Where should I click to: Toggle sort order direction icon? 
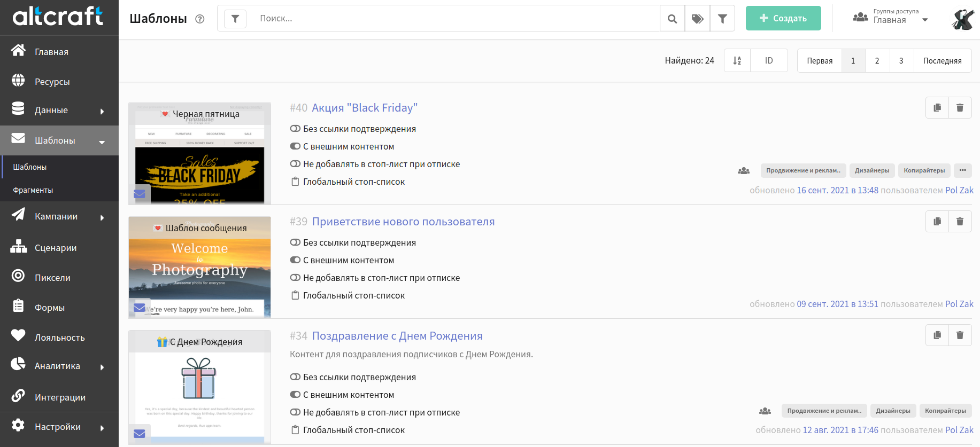pos(737,61)
